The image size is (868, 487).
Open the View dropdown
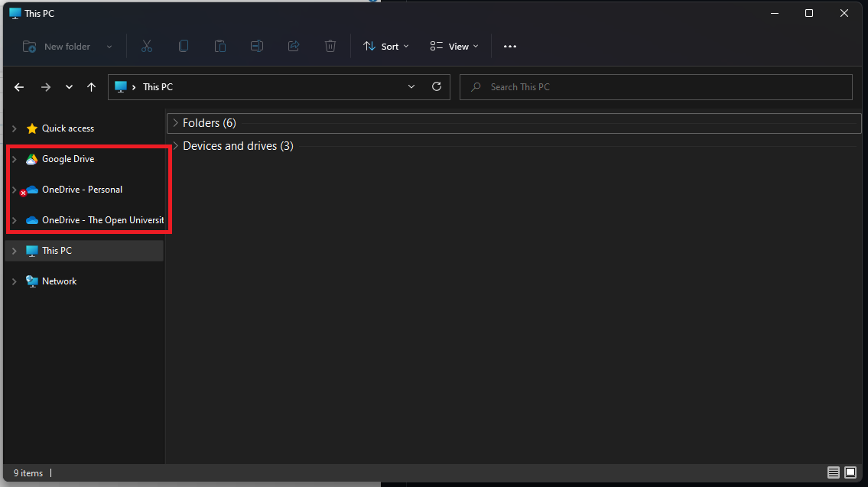[x=453, y=46]
